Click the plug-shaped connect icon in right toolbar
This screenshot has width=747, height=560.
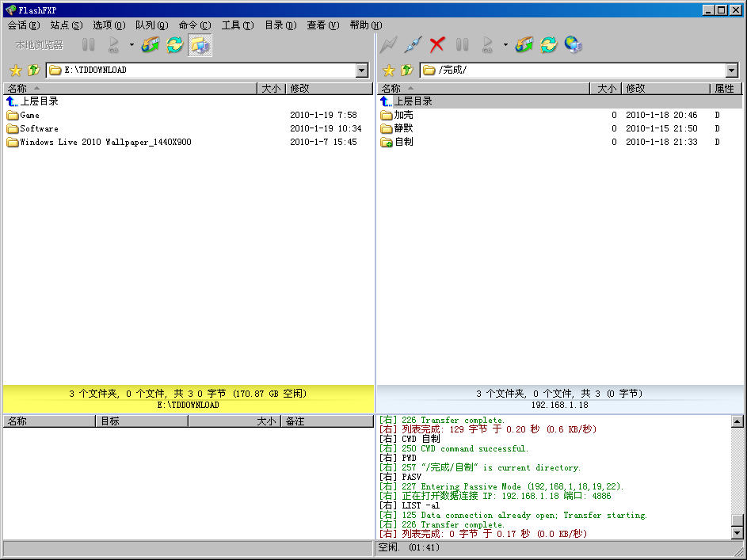tap(412, 45)
